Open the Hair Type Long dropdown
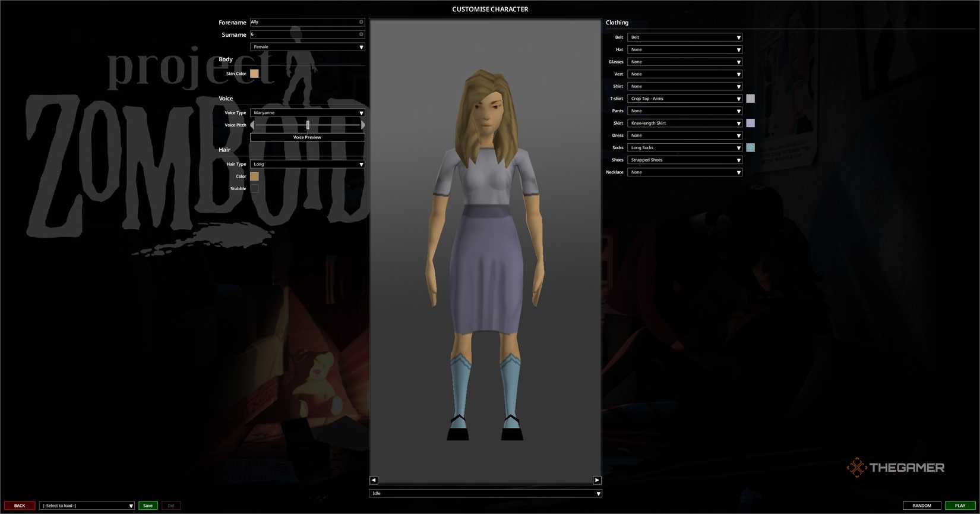Image resolution: width=980 pixels, height=514 pixels. 307,164
